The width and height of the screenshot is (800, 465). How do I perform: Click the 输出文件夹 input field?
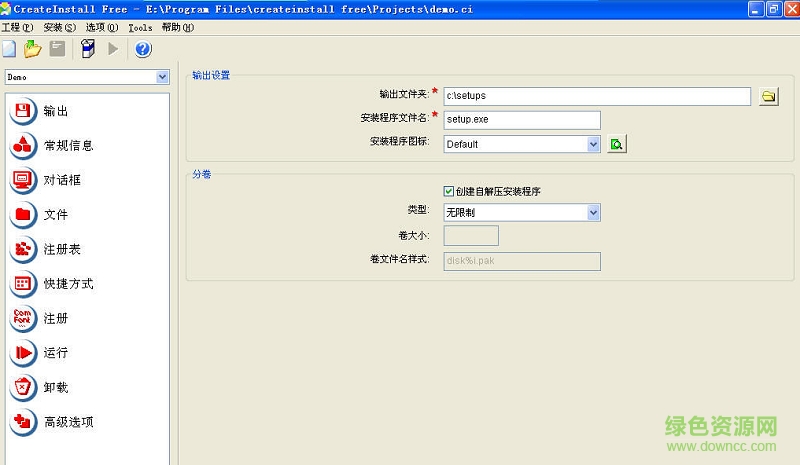(x=597, y=96)
